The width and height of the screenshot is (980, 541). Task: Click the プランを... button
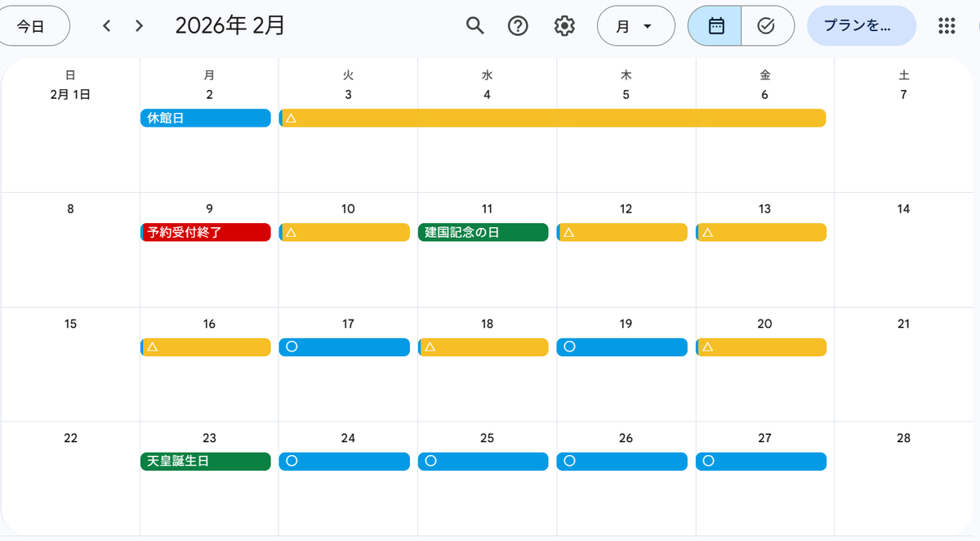click(x=861, y=25)
